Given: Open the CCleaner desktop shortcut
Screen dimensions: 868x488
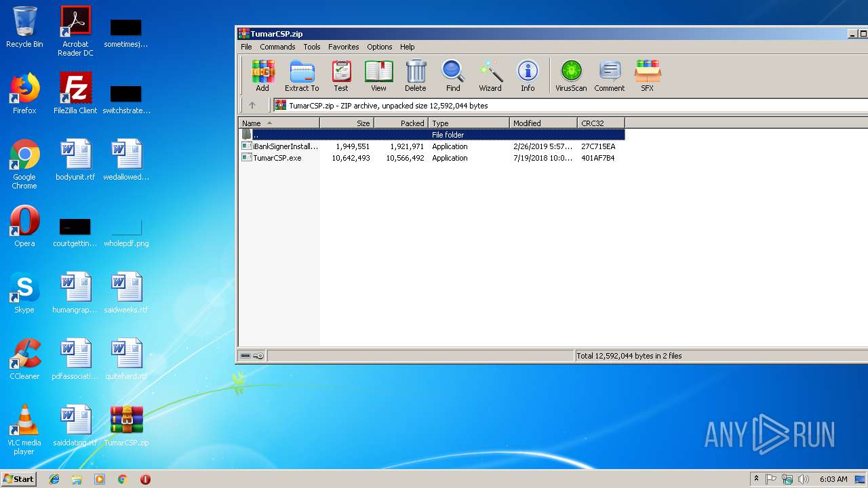Looking at the screenshot, I should pyautogui.click(x=24, y=359).
